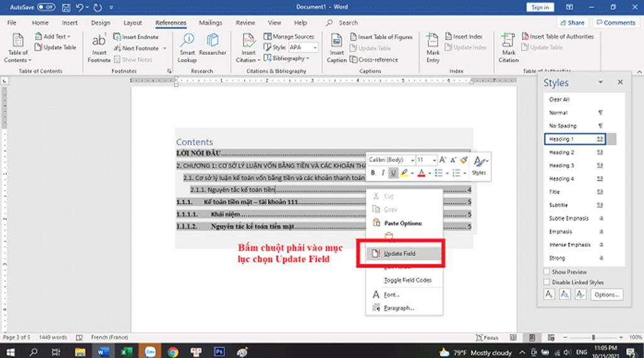
Task: Switch to Read Mode view in status bar
Action: [x=513, y=337]
